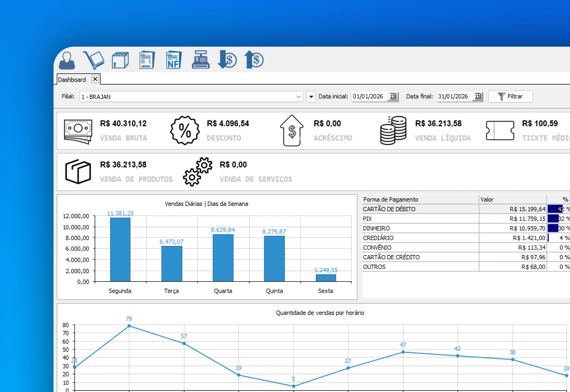
Task: Select the PIX row in Forma de Pagamento table
Action: pyautogui.click(x=416, y=219)
